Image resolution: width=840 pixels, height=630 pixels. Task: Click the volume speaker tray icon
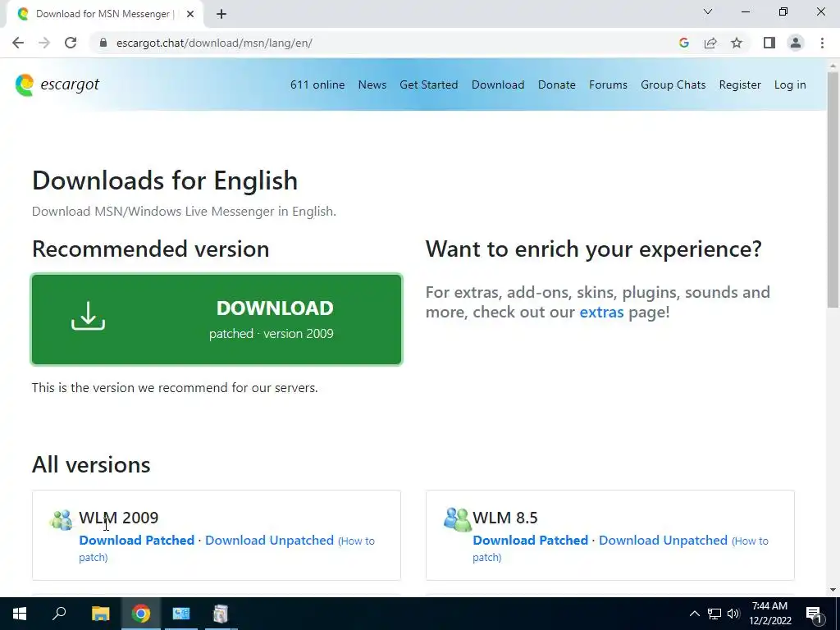coord(733,614)
